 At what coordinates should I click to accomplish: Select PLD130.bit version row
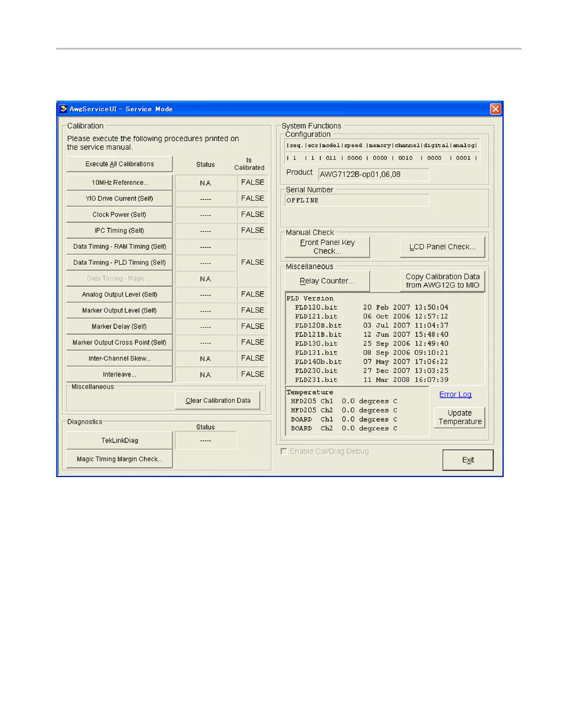click(372, 344)
